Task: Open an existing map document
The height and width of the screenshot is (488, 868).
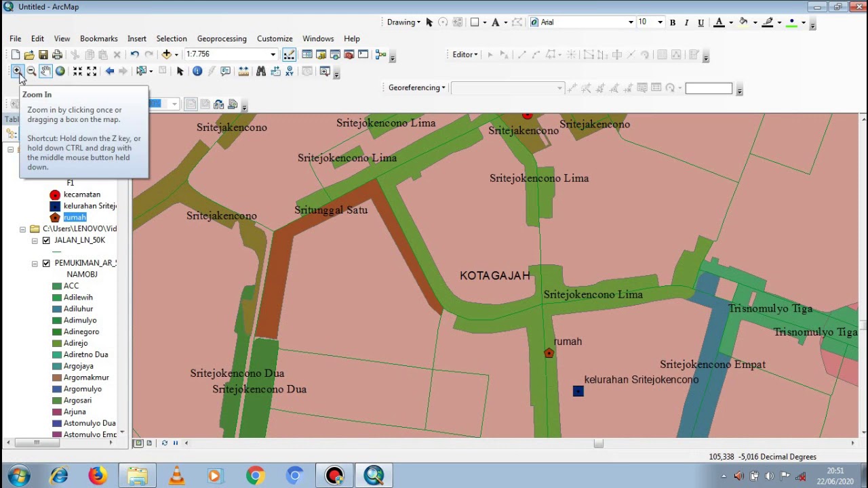Action: click(x=29, y=54)
